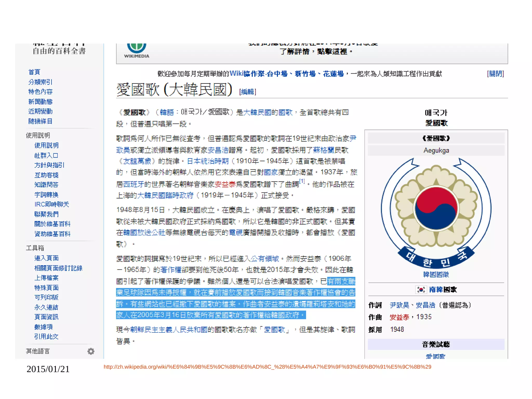The image size is (532, 399).
Task: Open the Wiki協作聚-台中場 link
Action: [x=258, y=74]
